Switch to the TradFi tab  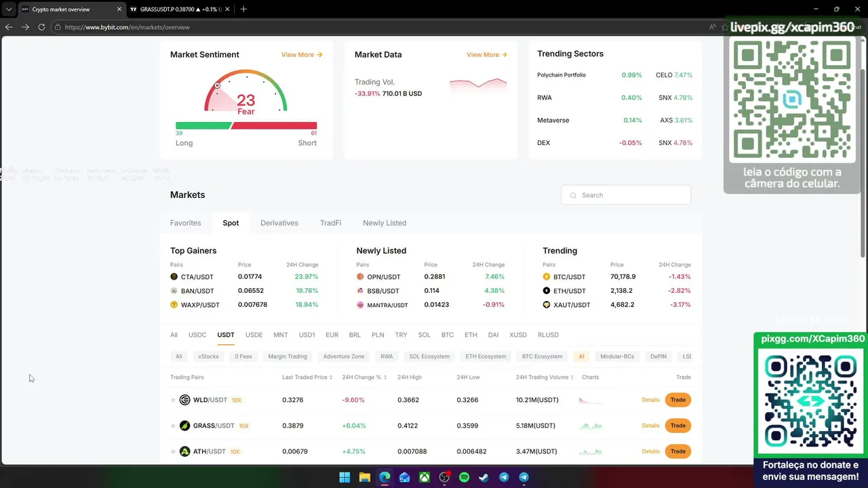tap(330, 223)
